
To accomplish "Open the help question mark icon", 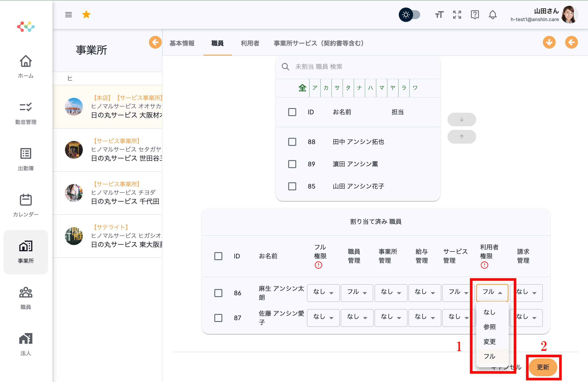I will (474, 15).
